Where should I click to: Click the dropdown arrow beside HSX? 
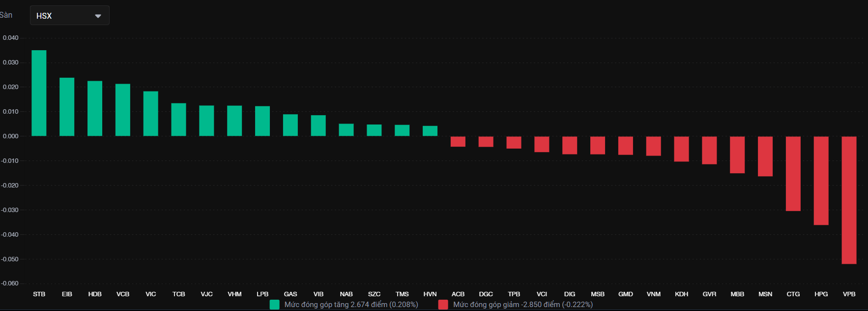click(x=98, y=16)
